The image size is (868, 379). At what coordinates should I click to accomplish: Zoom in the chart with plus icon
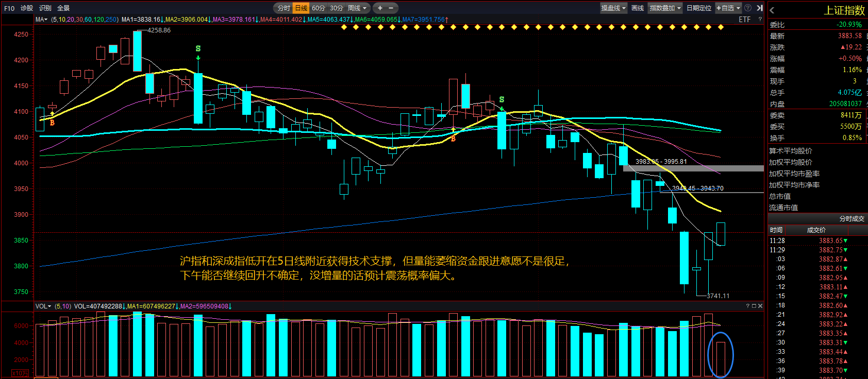[380, 8]
